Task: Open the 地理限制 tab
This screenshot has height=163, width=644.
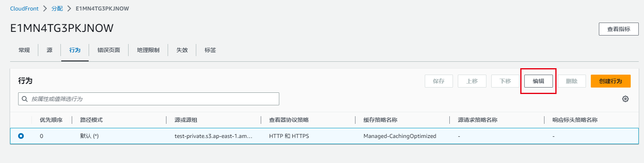Action: pos(148,50)
